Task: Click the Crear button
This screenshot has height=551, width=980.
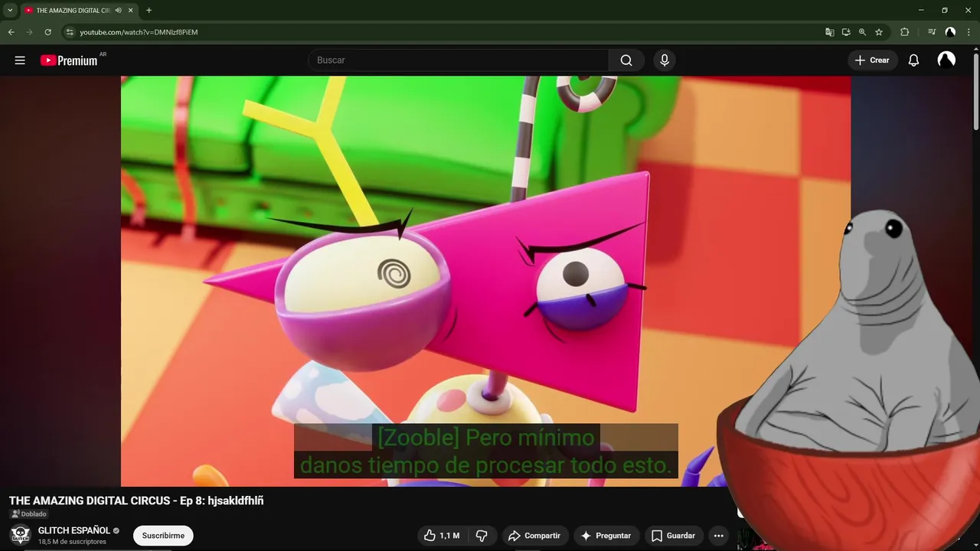Action: 872,60
